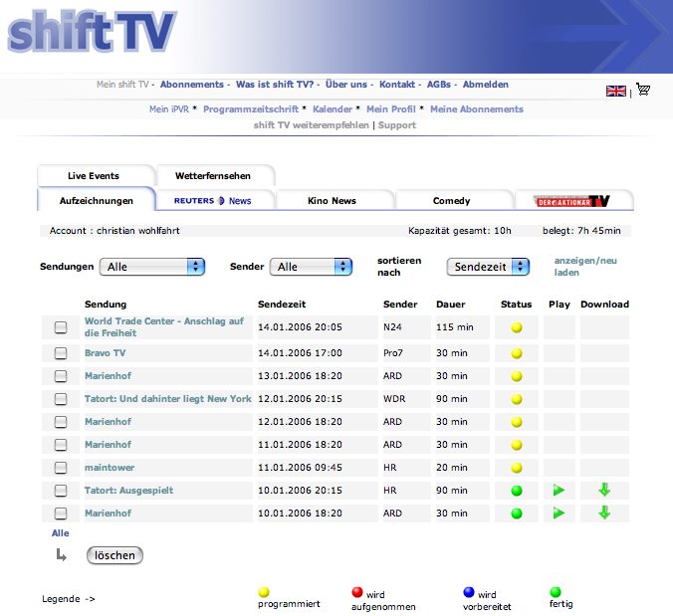Screen dimensions: 673x616
Task: Click the arrow icon beside löschen
Action: pos(61,555)
